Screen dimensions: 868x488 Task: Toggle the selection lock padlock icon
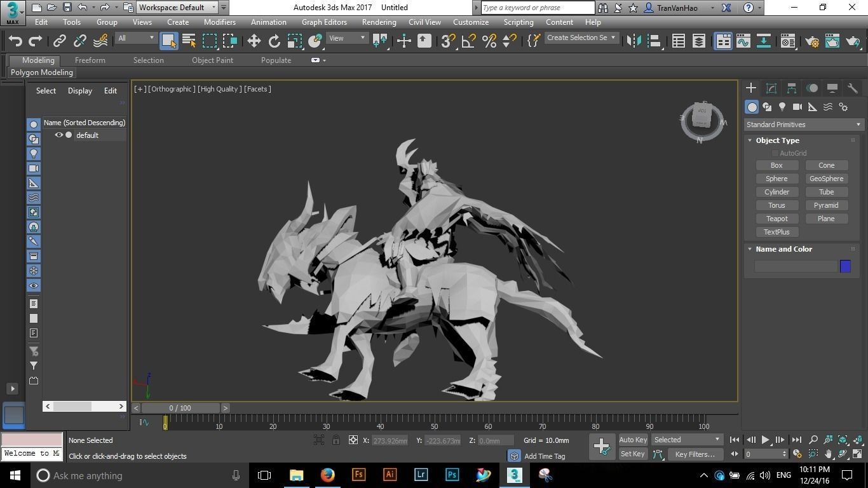point(336,440)
